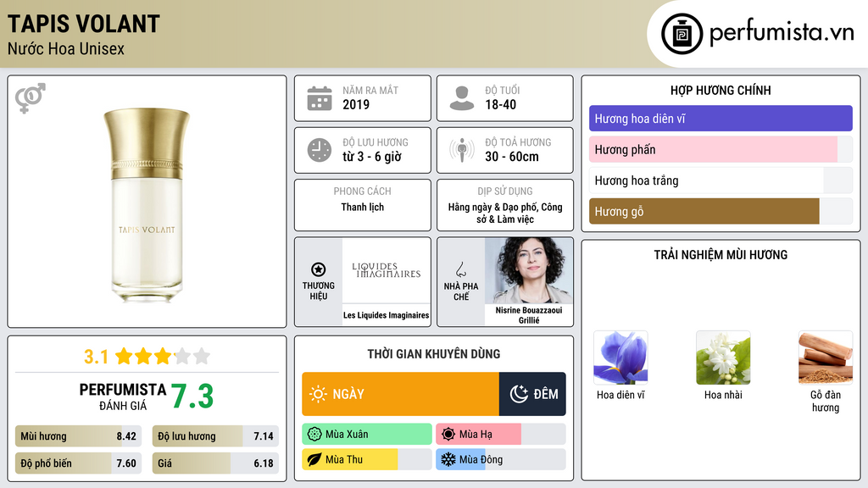Click the leaf icon for Mùa Thu
The image size is (868, 488).
(x=314, y=459)
